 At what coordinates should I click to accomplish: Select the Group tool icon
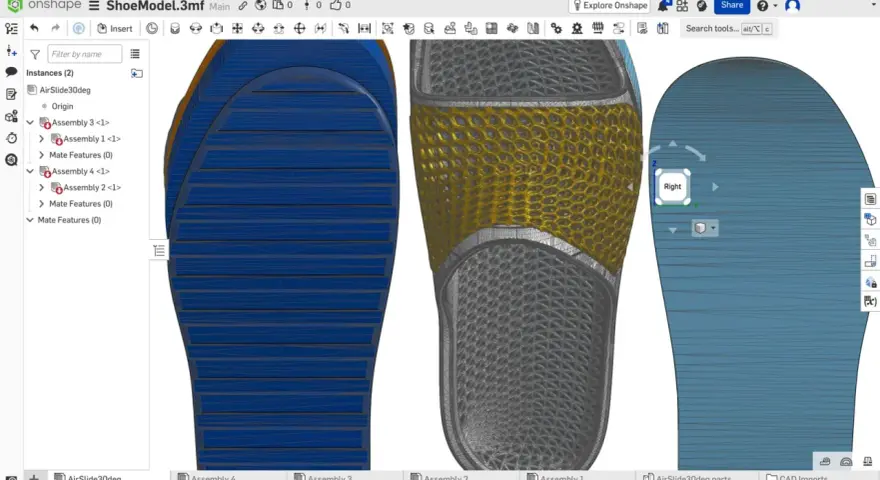[x=387, y=28]
